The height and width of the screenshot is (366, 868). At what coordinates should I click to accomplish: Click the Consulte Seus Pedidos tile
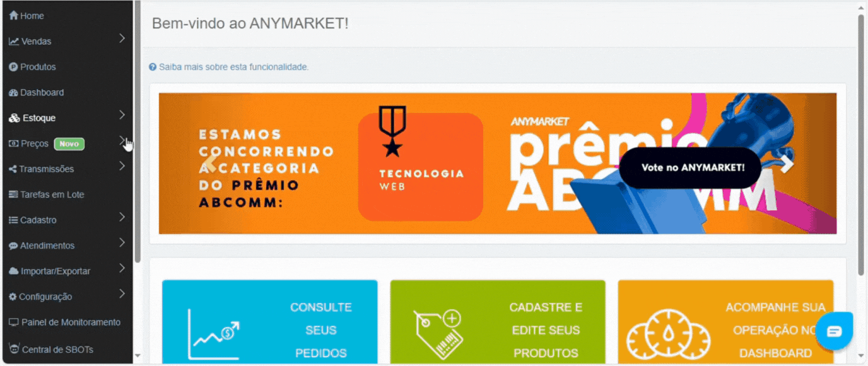point(270,322)
